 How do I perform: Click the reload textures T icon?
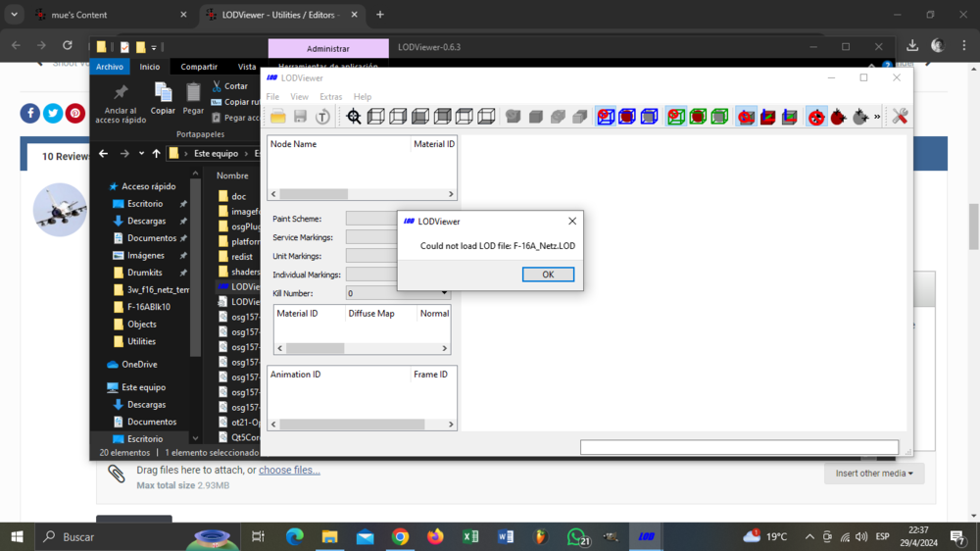322,117
